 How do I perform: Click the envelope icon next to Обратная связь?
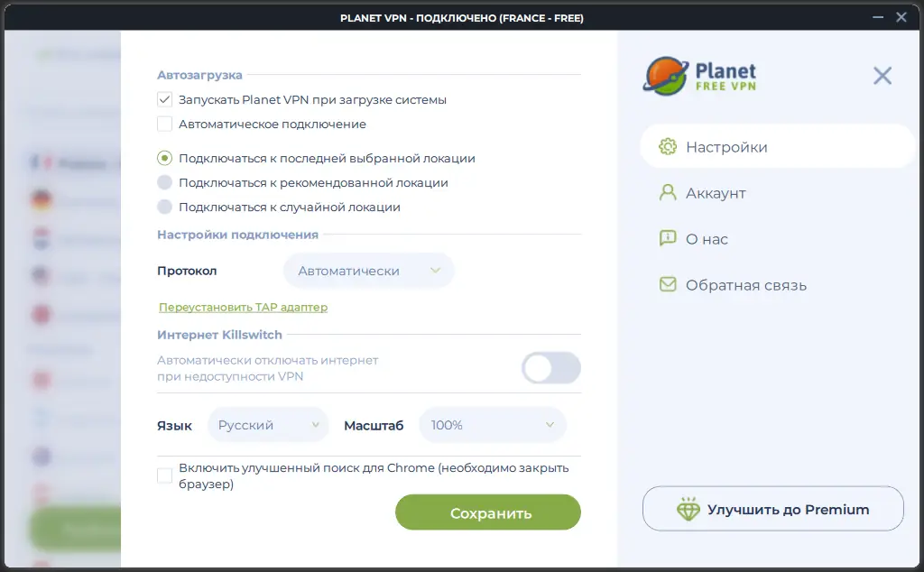pos(668,284)
